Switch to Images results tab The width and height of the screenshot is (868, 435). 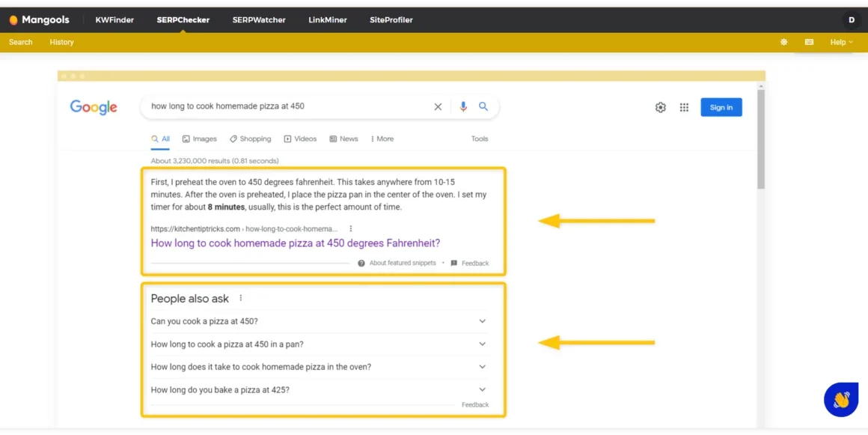coord(199,139)
